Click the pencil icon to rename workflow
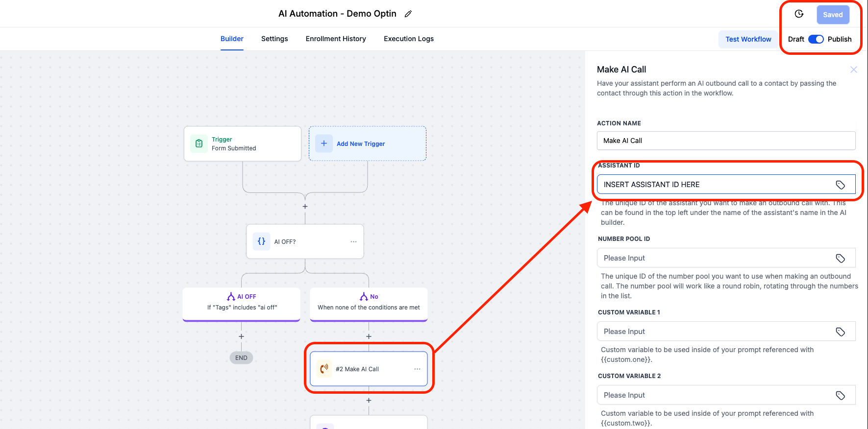Viewport: 868px width, 429px height. coord(408,14)
